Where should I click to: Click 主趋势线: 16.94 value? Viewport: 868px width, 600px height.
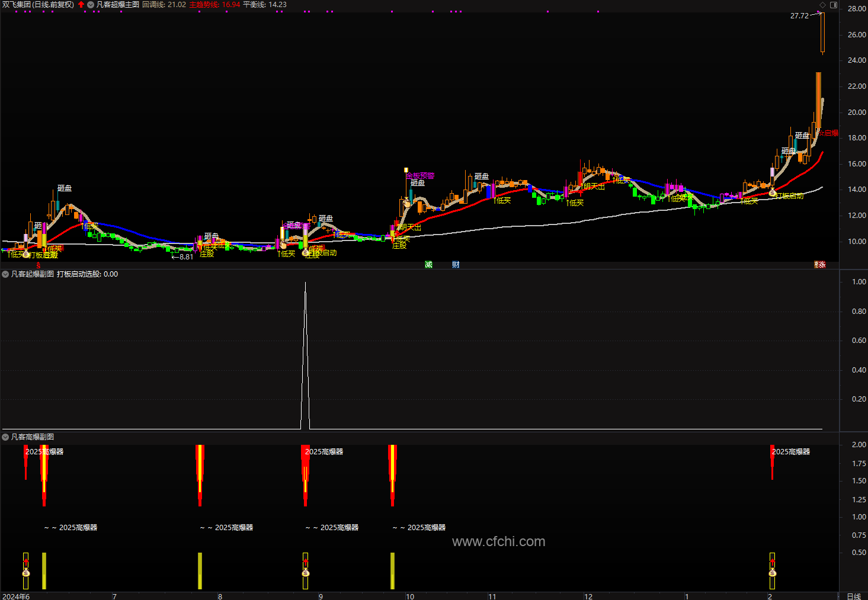coord(214,5)
